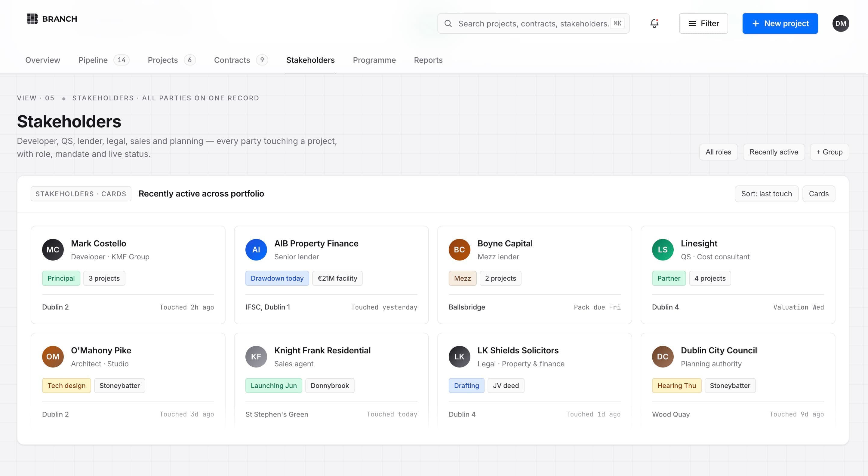Click the BC avatar for Boyne Capital

click(x=459, y=249)
